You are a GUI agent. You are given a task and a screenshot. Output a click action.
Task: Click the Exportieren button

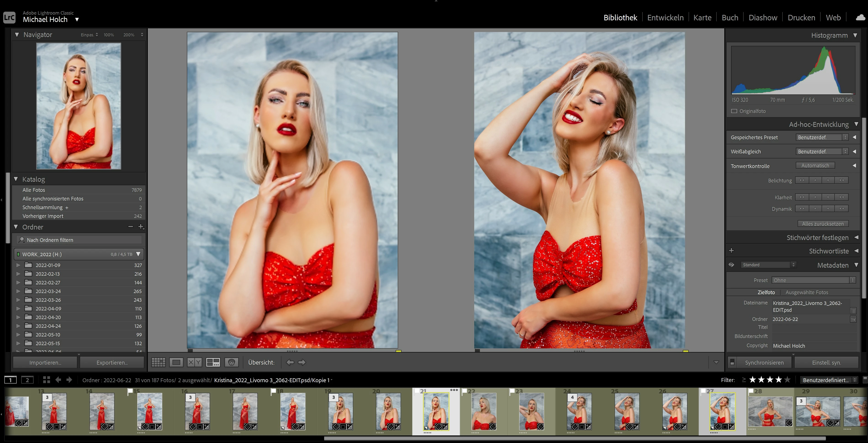click(112, 363)
